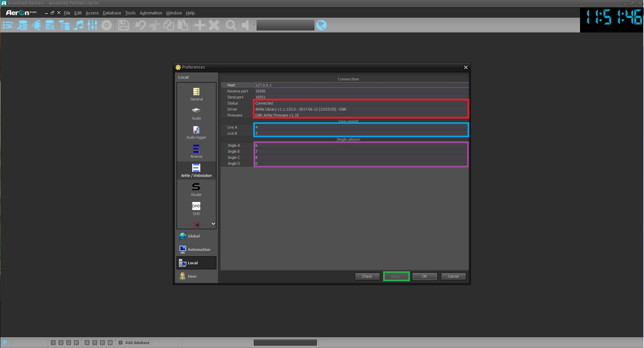Viewport: 644px width, 348px height.
Task: Click the blue globe toolbar icon
Action: (321, 25)
